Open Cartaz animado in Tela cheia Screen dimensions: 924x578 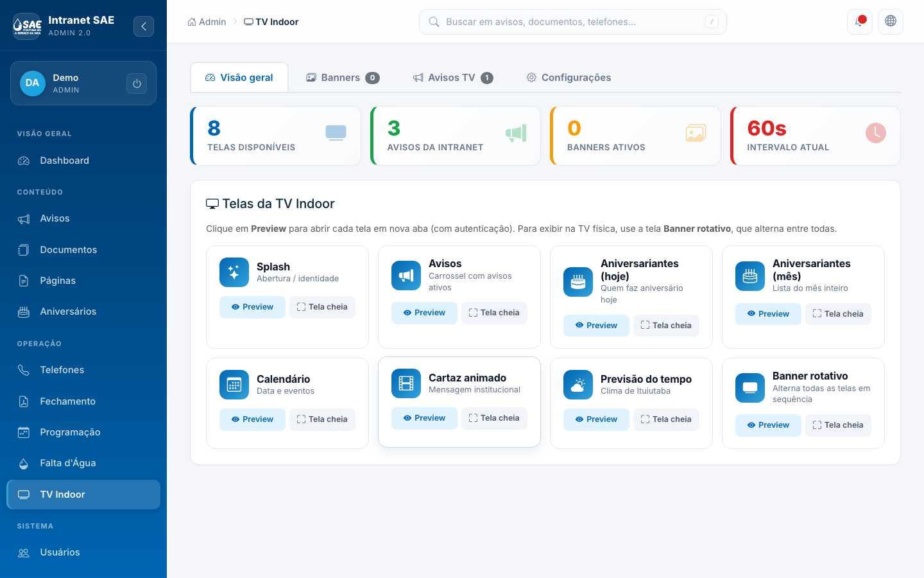point(494,418)
